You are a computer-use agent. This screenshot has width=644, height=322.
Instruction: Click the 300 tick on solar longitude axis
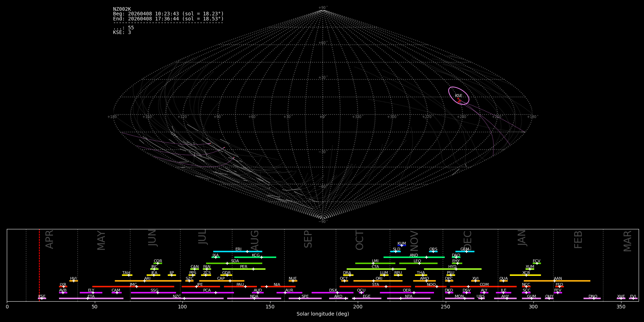[x=533, y=307]
